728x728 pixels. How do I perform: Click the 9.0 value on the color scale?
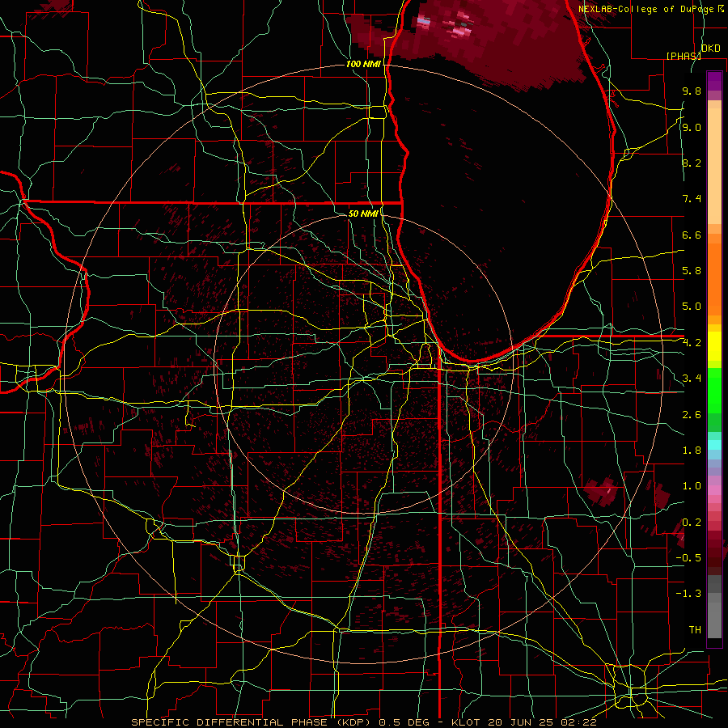pos(692,127)
